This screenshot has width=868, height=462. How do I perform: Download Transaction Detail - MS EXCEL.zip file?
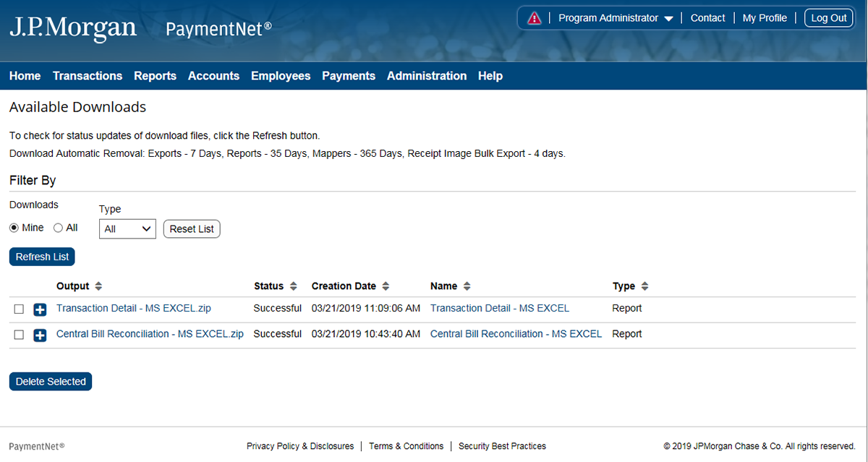[x=134, y=308]
